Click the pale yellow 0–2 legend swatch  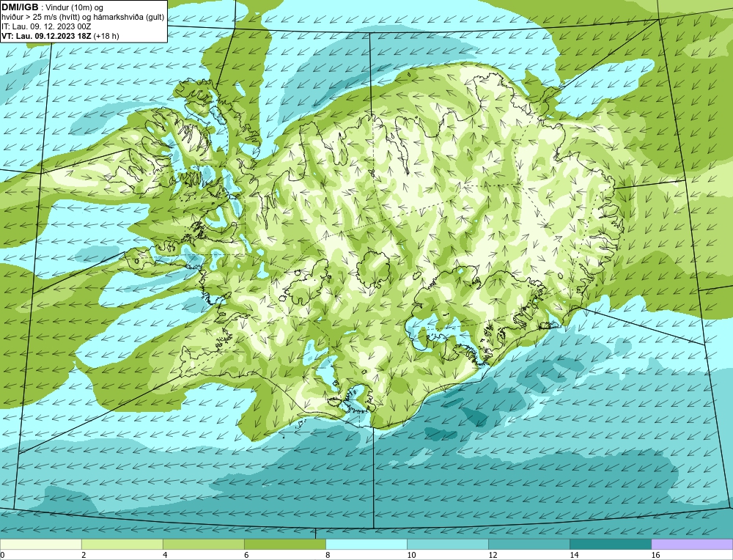pyautogui.click(x=40, y=544)
